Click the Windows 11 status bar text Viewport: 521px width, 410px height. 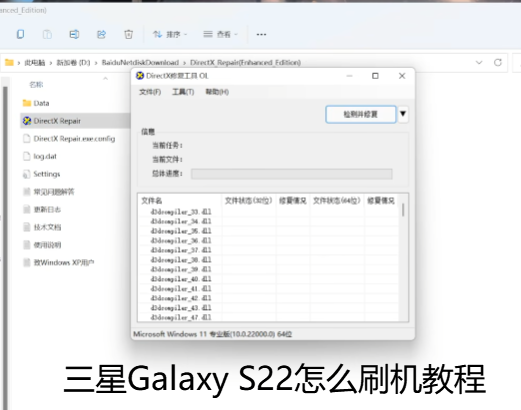(212, 334)
